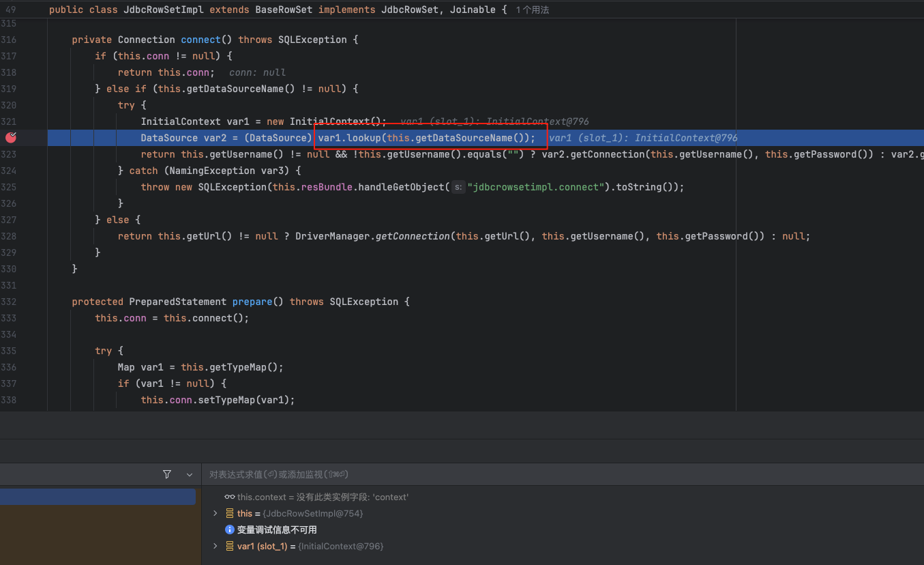The height and width of the screenshot is (565, 924).
Task: Click the var1.lookup call on line 322
Action: tap(350, 138)
